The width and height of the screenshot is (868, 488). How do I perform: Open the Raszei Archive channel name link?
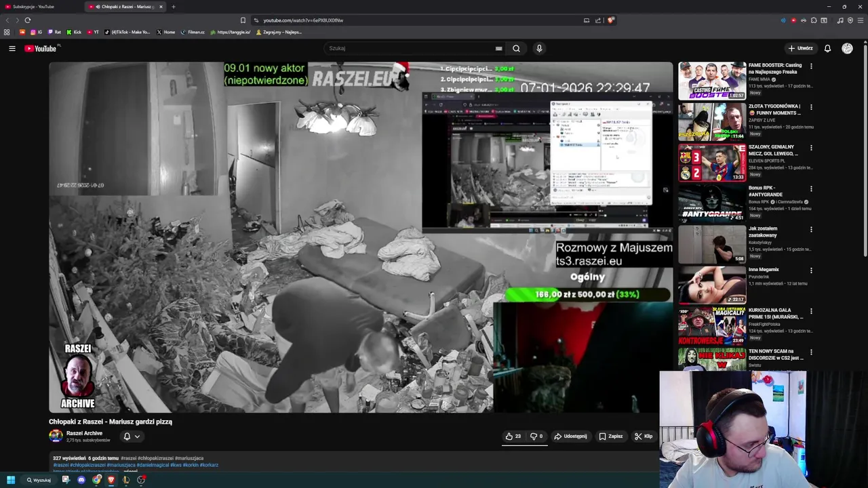pos(84,433)
